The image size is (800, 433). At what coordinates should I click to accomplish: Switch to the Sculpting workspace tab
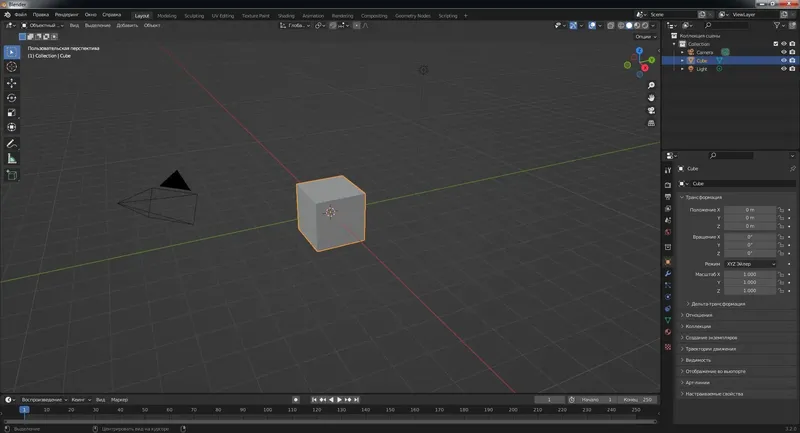[194, 16]
